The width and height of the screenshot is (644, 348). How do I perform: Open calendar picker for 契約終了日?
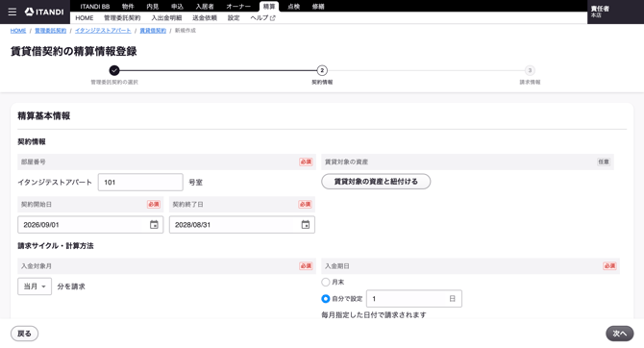305,225
